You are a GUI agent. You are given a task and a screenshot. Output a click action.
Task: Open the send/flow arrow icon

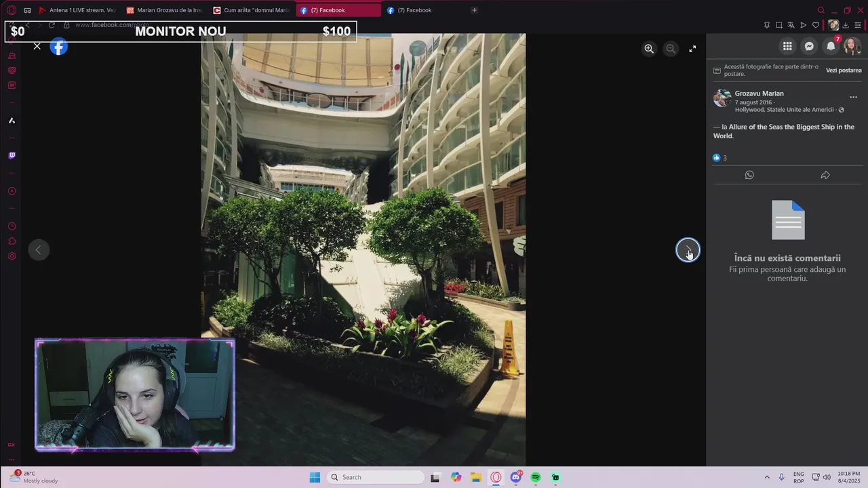click(803, 25)
